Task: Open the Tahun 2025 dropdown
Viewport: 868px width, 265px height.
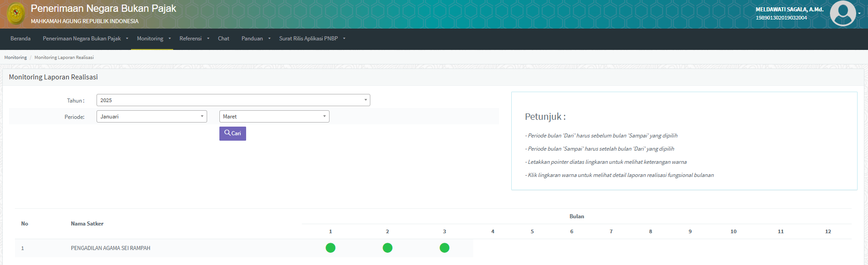Action: [x=233, y=100]
